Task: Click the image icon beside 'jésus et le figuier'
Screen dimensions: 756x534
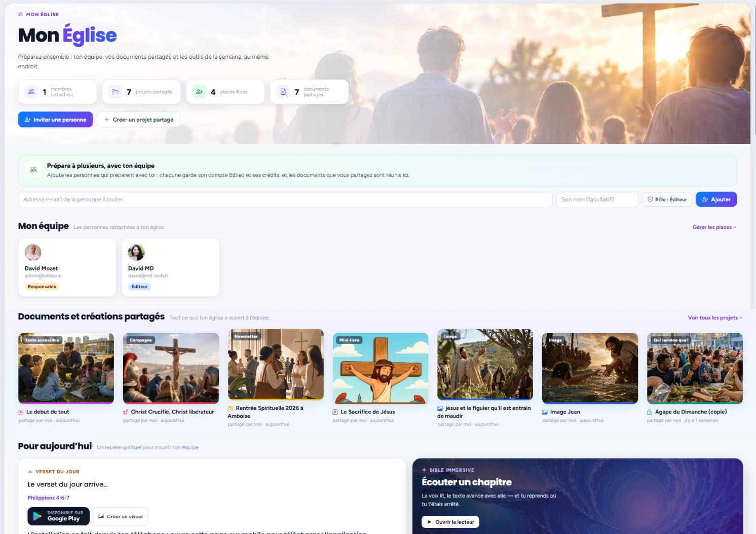Action: [x=440, y=408]
